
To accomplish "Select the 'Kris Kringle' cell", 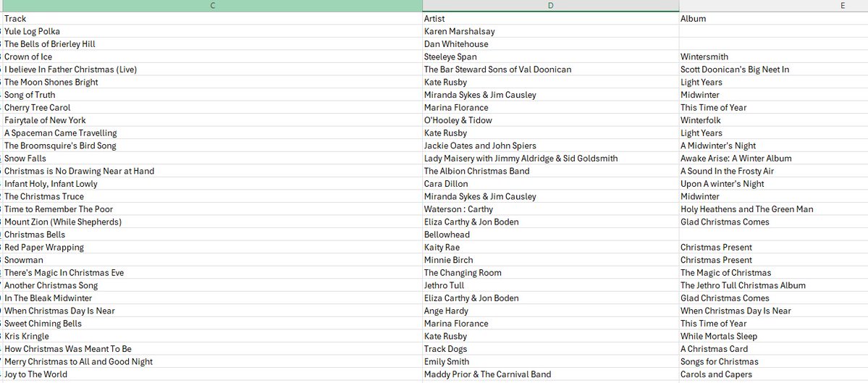I will (213, 337).
